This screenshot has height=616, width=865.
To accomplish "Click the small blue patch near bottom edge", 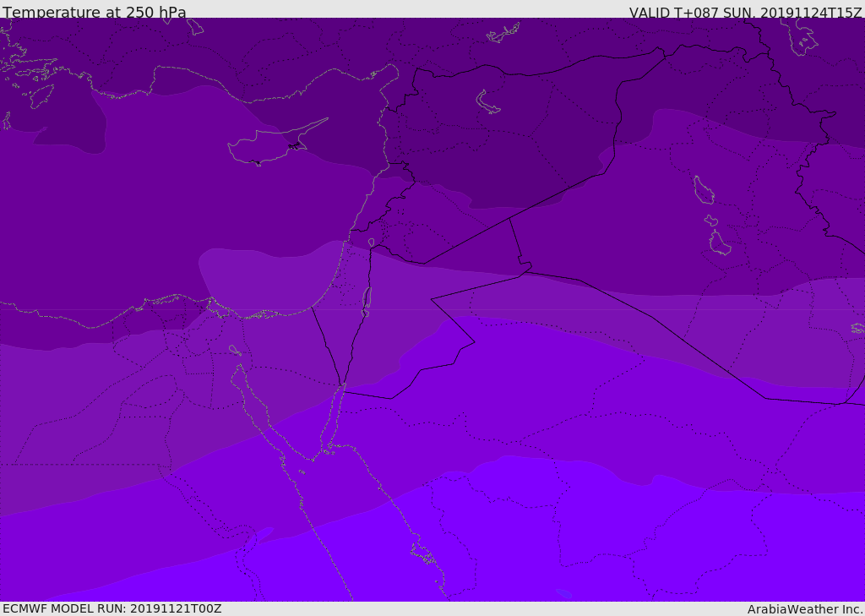I will (563, 594).
